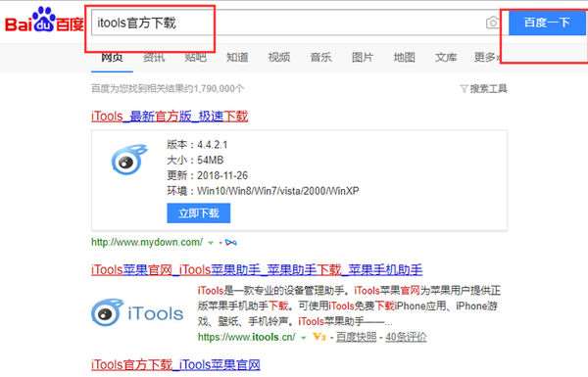Viewport: 588px width, 377px height.
Task: Click the iTools eye icon in download card
Action: pos(129,160)
